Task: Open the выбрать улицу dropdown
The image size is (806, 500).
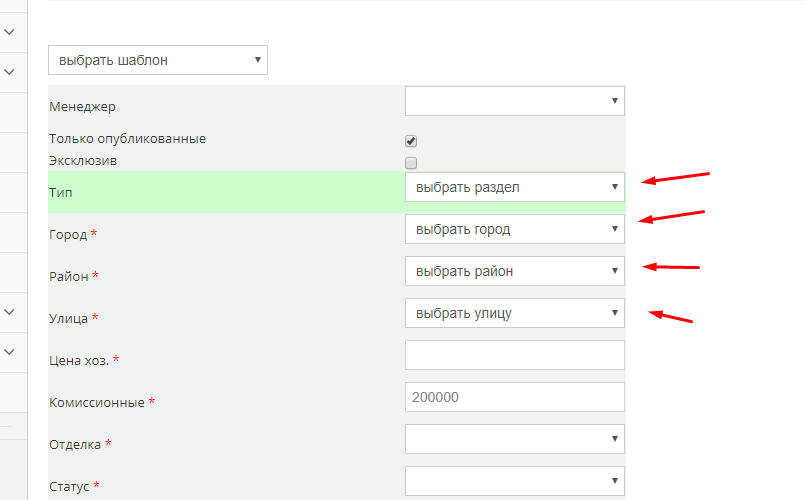Action: click(x=515, y=313)
